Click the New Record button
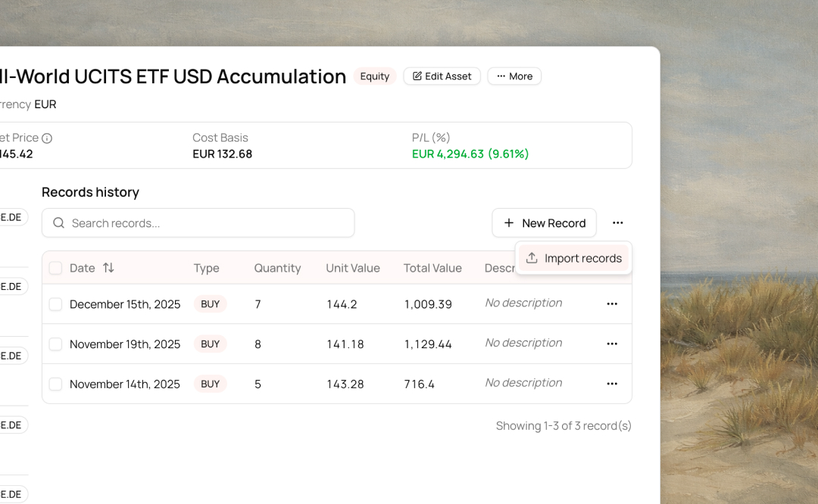 tap(544, 223)
